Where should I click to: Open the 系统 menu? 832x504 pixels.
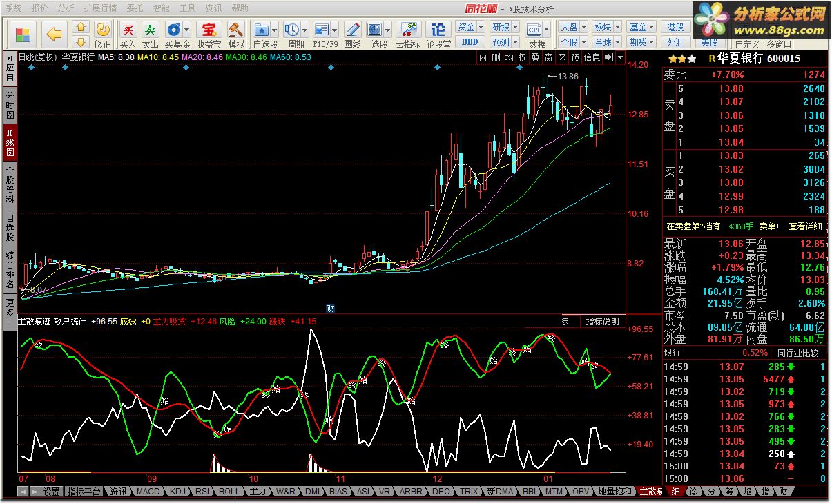point(13,8)
